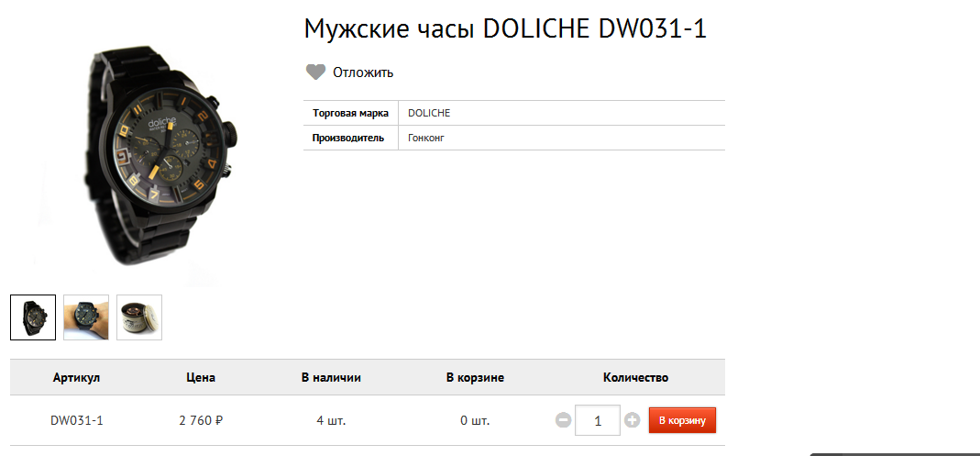
Task: Select the watch box thumbnail
Action: 139,317
